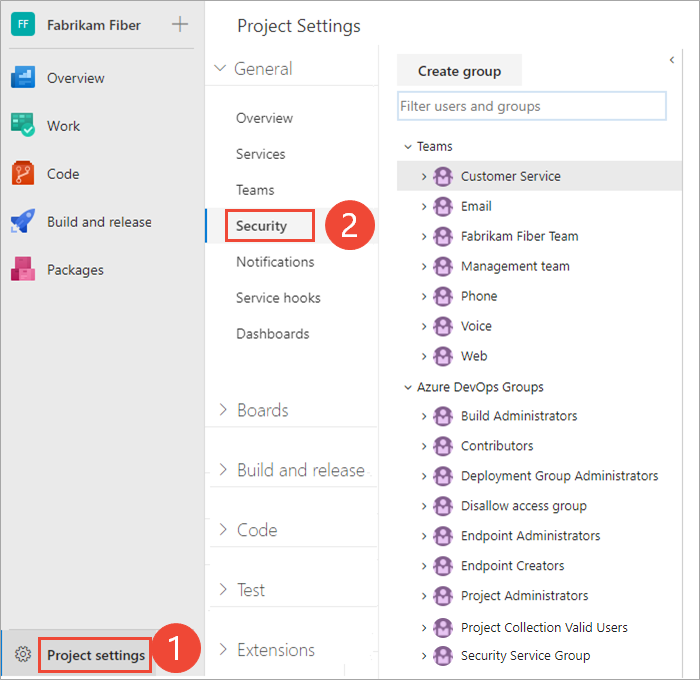The image size is (700, 689).
Task: Expand the Test settings section
Action: pos(223,589)
